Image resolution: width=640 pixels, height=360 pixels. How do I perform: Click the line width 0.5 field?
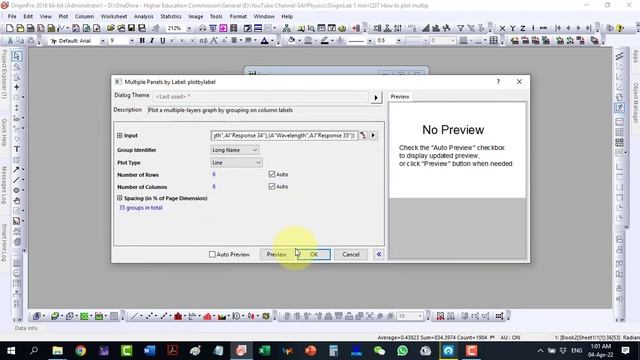(x=386, y=40)
